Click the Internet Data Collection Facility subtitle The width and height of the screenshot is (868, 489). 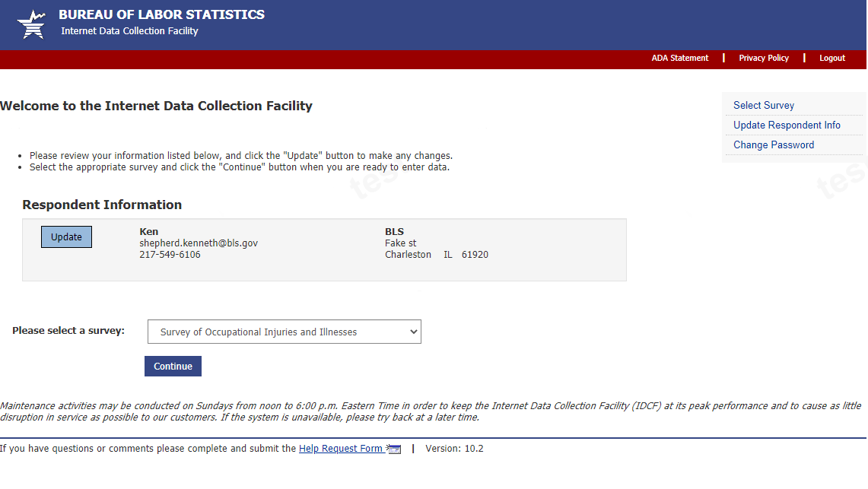129,31
